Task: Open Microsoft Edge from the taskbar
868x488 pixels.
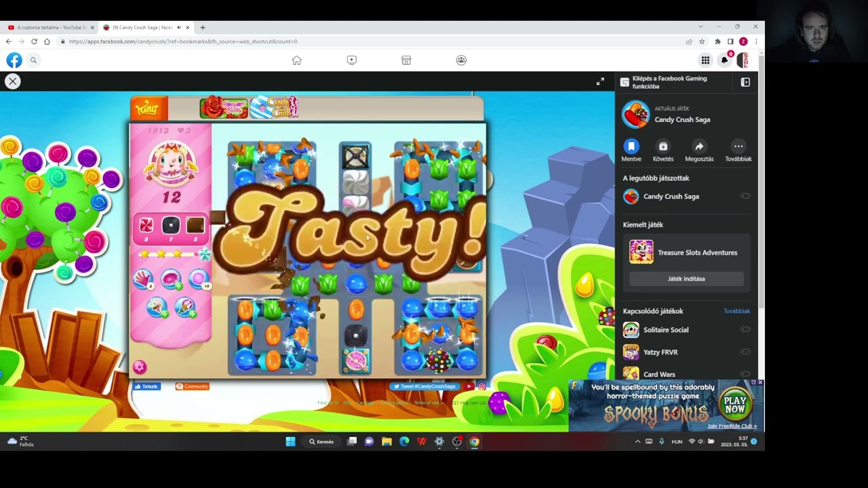Action: (x=404, y=441)
